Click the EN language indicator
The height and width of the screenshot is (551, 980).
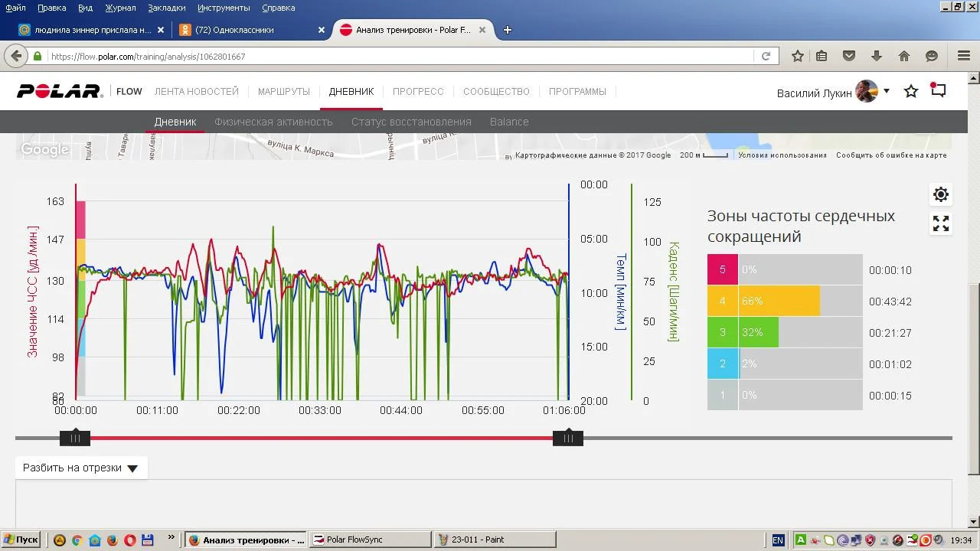(x=778, y=540)
